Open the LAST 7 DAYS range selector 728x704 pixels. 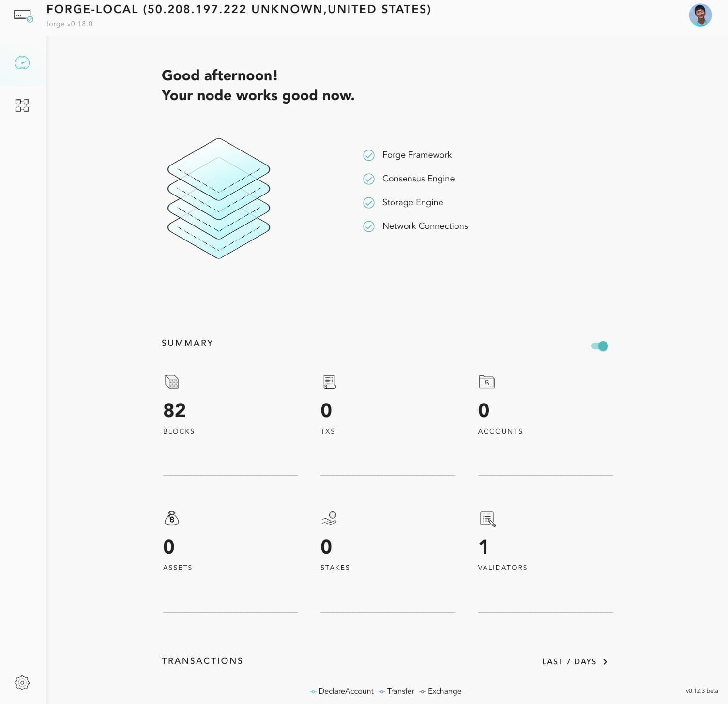tap(575, 661)
